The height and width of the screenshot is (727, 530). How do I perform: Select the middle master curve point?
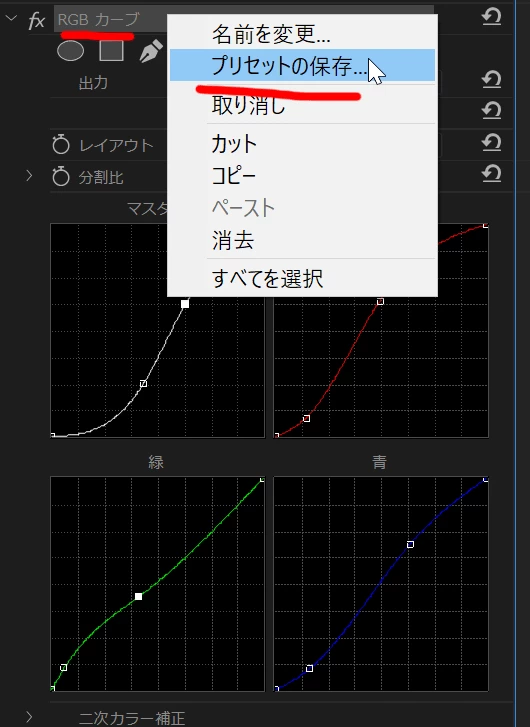pyautogui.click(x=143, y=383)
